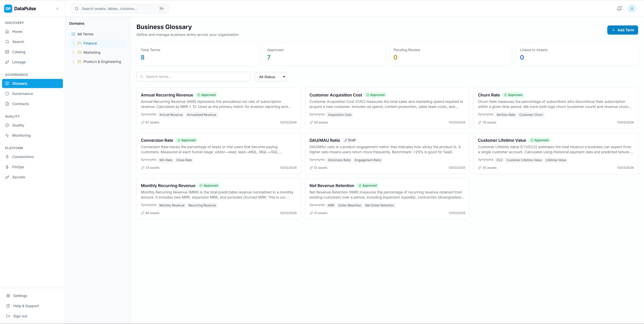This screenshot has width=644, height=324.
Task: Open the Secrets page
Action: tap(19, 177)
